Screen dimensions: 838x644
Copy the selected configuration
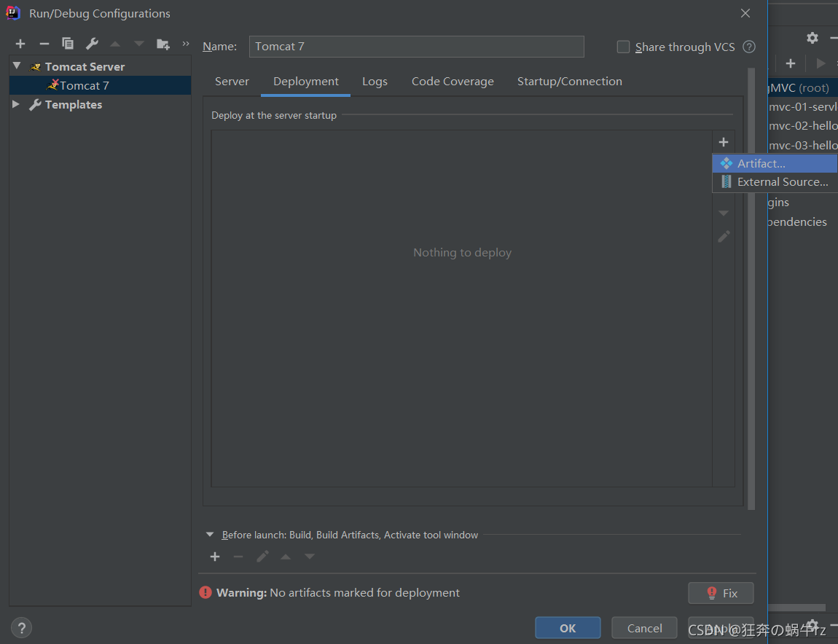[68, 43]
